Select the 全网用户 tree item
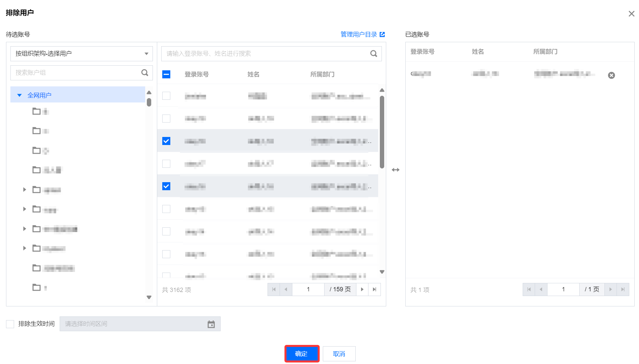This screenshot has width=639, height=364. pos(39,95)
